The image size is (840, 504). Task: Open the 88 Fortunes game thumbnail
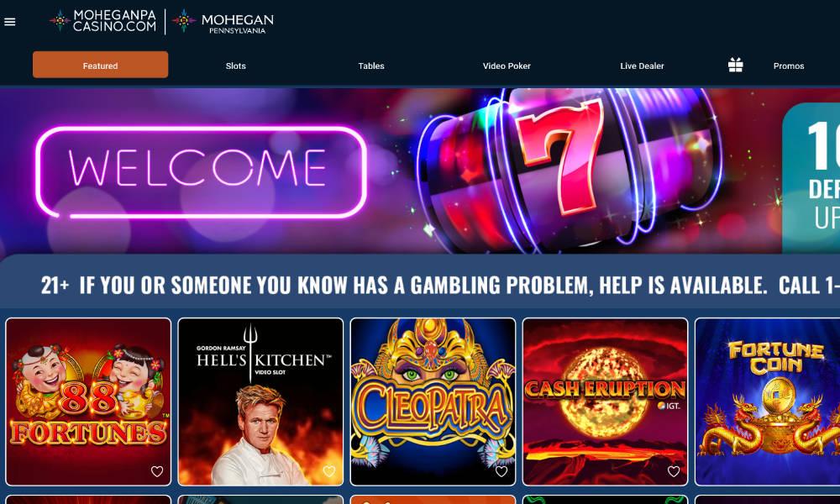(x=88, y=402)
